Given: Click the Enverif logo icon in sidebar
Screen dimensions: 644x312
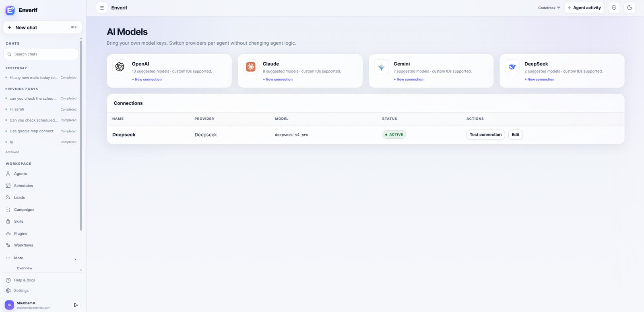Looking at the screenshot, I should point(10,10).
